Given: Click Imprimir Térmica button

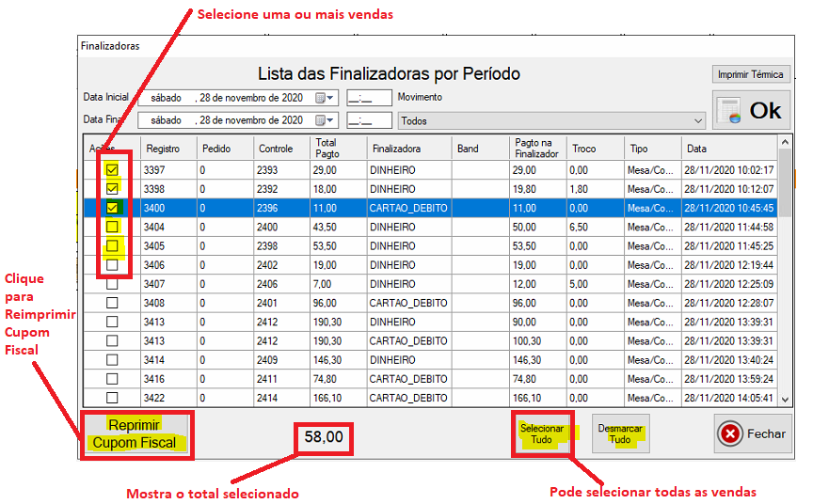Looking at the screenshot, I should pyautogui.click(x=751, y=74).
